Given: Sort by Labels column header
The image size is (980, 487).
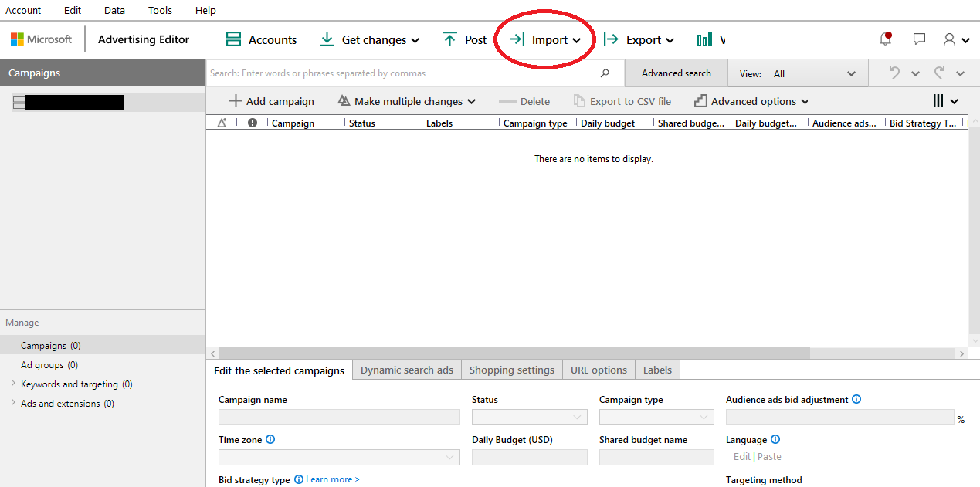Looking at the screenshot, I should click(439, 123).
